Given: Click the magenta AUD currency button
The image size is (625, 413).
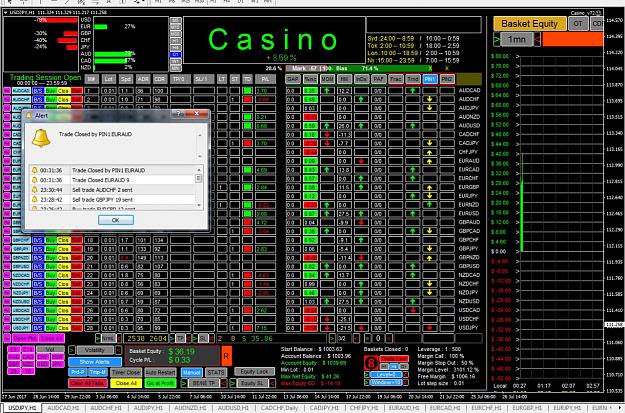Looking at the screenshot, I should 14,357.
